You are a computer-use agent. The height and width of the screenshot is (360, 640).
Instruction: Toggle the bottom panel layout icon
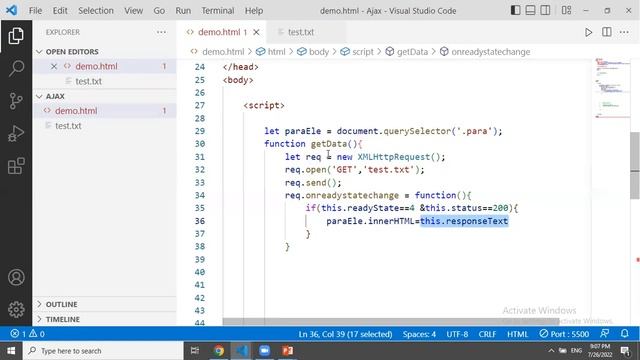pyautogui.click(x=530, y=10)
